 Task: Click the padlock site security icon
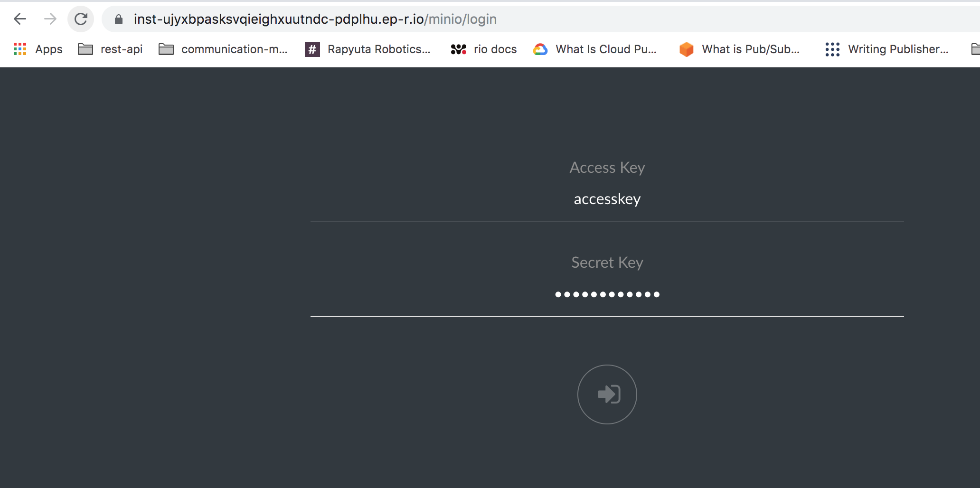119,19
